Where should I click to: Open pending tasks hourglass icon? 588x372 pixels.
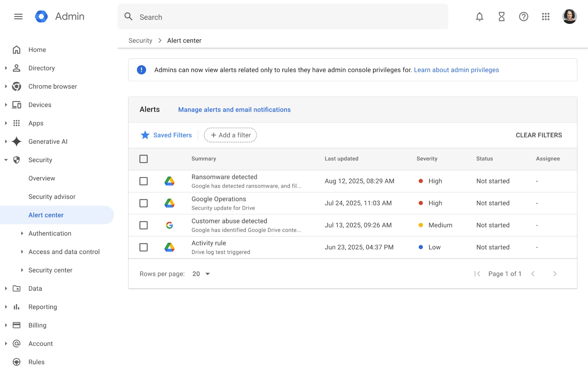[x=501, y=17]
